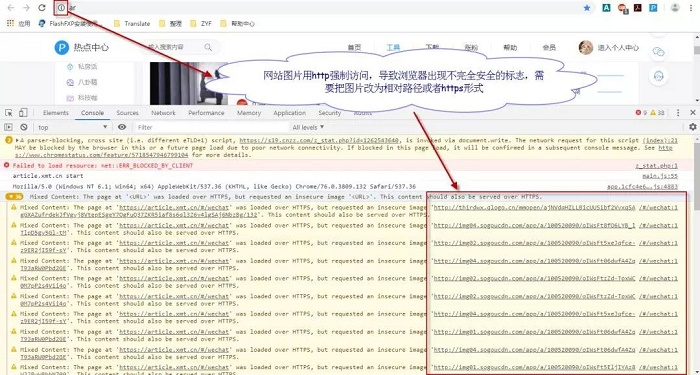Reload the page with refresh icon
The width and height of the screenshot is (700, 375).
tap(42, 8)
